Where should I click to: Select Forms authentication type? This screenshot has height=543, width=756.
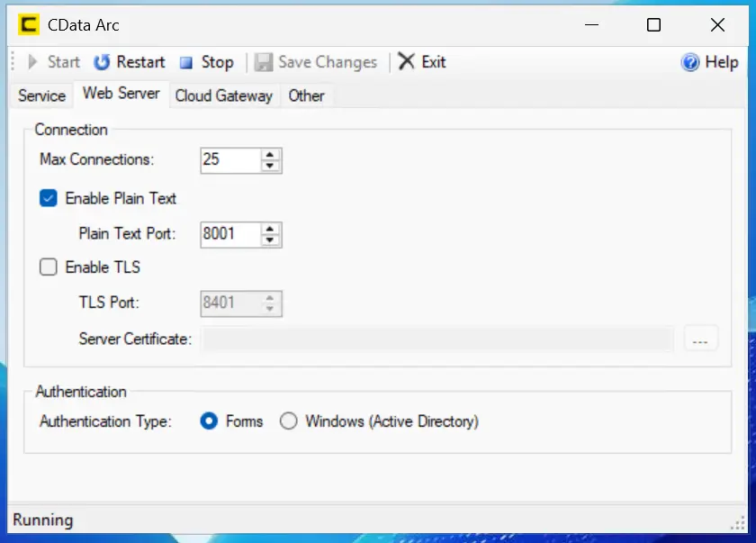(x=209, y=421)
